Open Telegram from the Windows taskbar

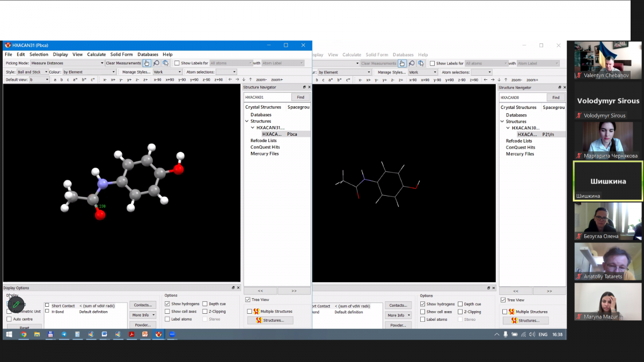coord(64,334)
